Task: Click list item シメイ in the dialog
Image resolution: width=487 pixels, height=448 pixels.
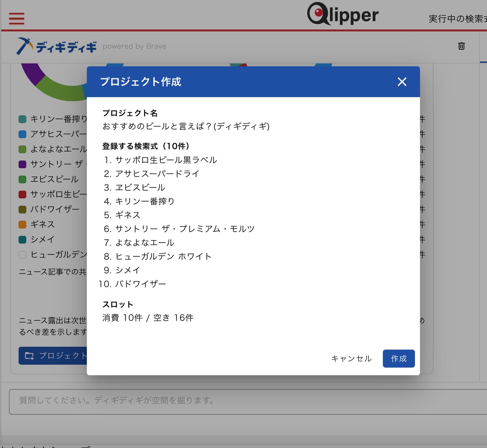Action: coord(128,270)
